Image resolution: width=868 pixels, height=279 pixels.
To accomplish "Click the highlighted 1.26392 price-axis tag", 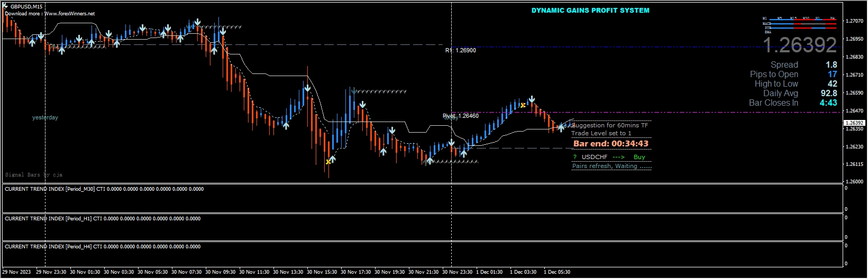I will [x=854, y=123].
